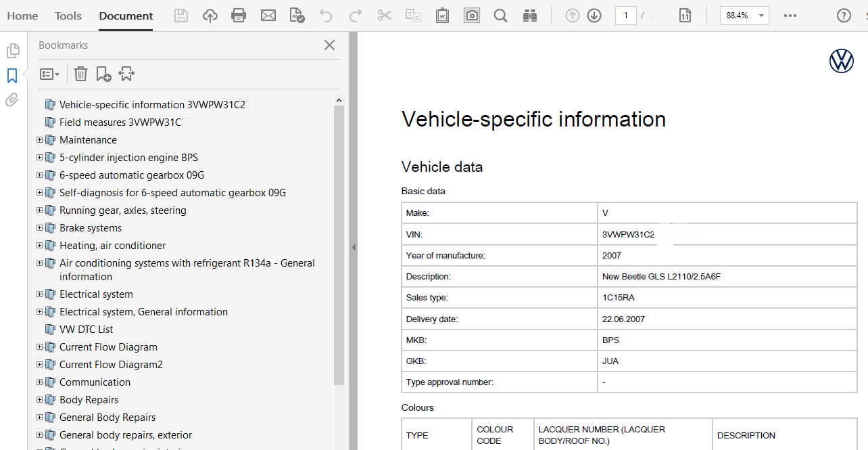Open bookmark options dropdown menu
Image resolution: width=868 pixels, height=450 pixels.
(x=49, y=74)
